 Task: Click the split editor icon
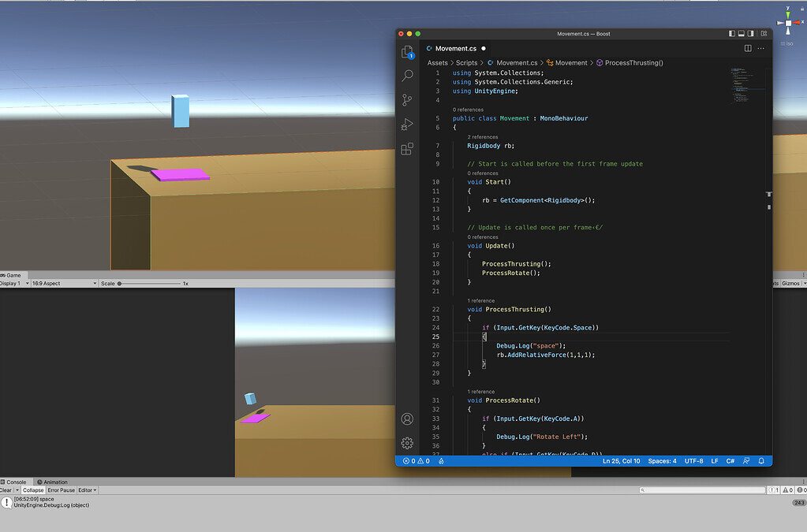pos(746,47)
